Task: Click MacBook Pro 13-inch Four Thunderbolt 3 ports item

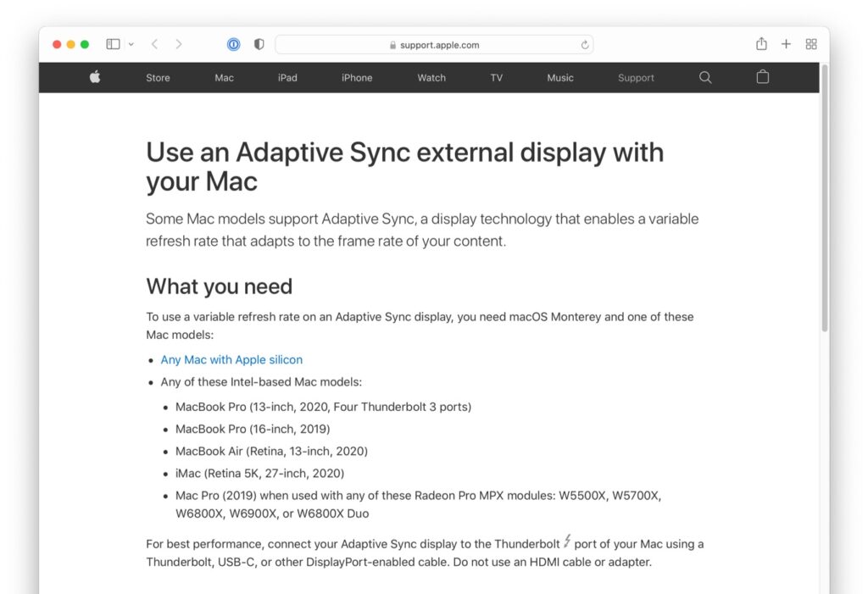Action: pos(323,407)
